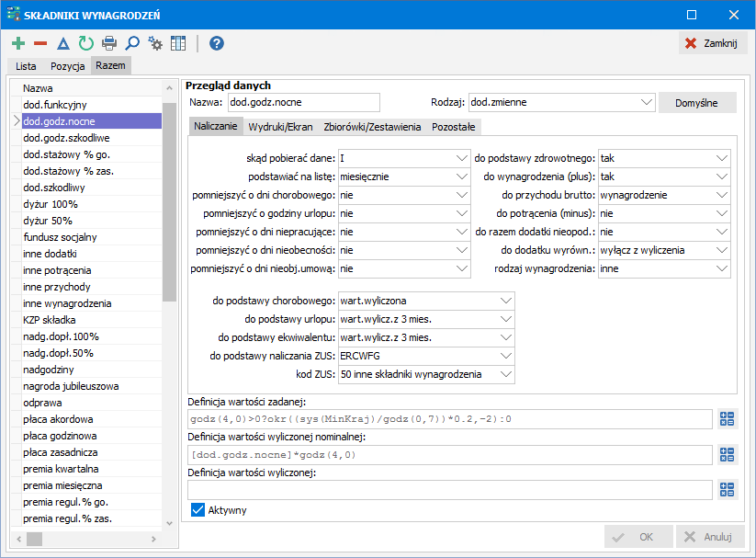Click the green plus add icon
The image size is (756, 558).
pos(18,43)
